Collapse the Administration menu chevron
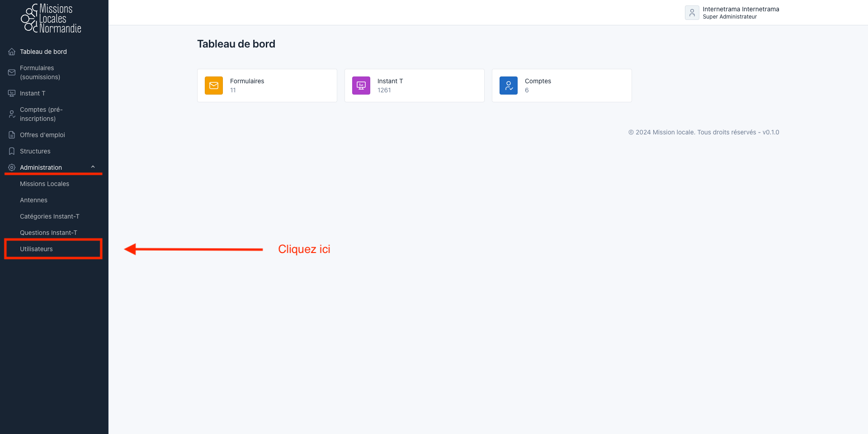Screen dimensions: 868x434 (93, 167)
